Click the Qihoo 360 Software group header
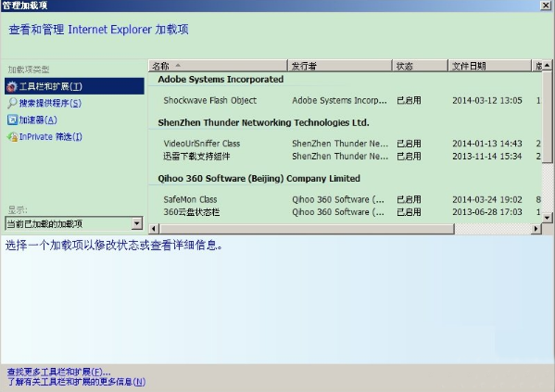The image size is (555, 392). pyautogui.click(x=259, y=179)
